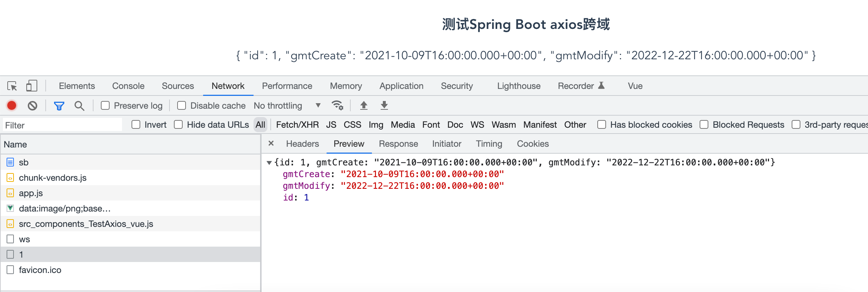The width and height of the screenshot is (868, 292).
Task: Show the Timing tab
Action: tap(489, 144)
